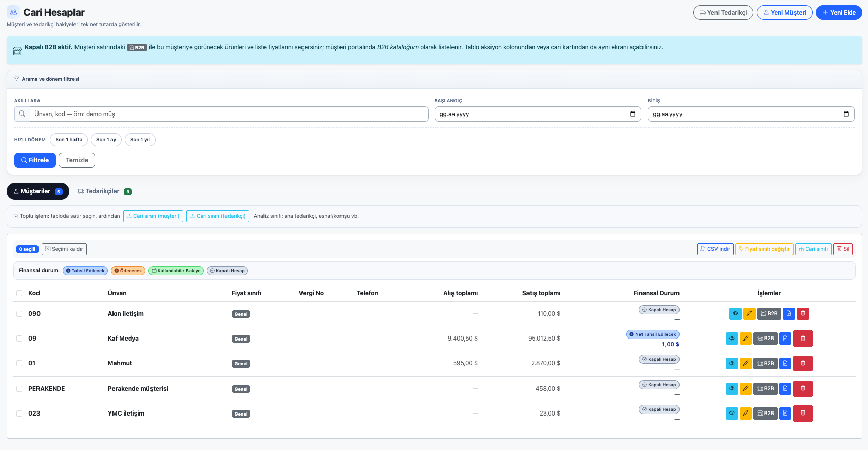Click the Bitiş date input
Viewport: 868px width, 450px height.
(x=751, y=114)
